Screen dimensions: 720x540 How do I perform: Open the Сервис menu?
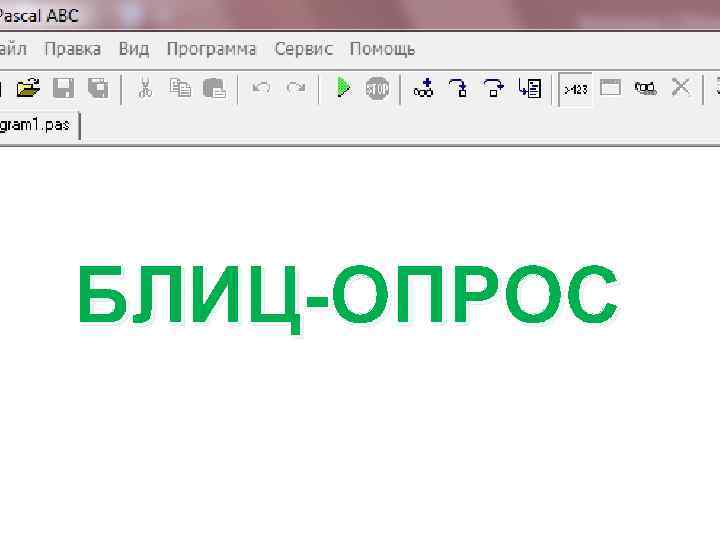coord(304,49)
